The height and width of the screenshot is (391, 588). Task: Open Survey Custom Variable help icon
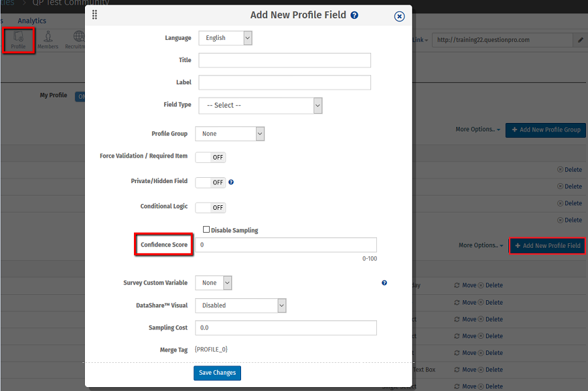(x=384, y=282)
